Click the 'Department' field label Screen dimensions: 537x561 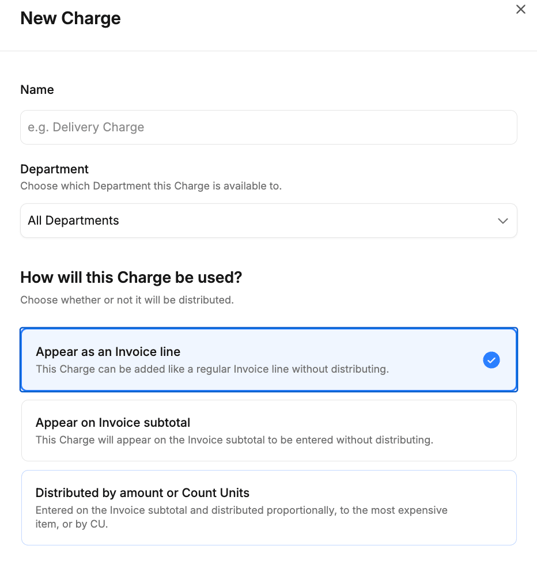point(54,169)
